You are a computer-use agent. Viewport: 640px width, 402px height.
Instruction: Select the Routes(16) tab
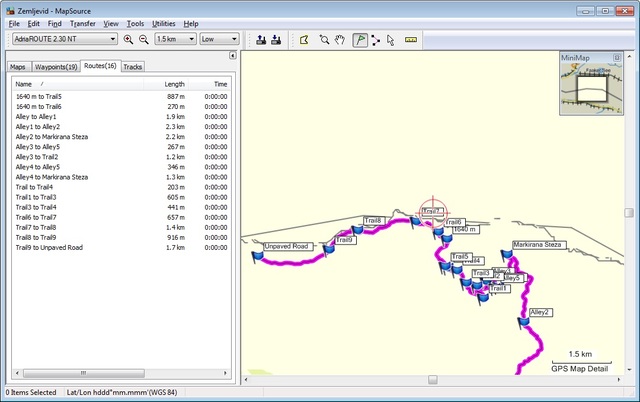100,66
